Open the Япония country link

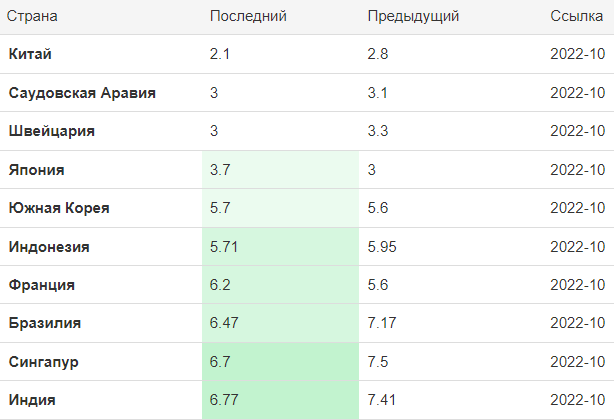(x=36, y=170)
